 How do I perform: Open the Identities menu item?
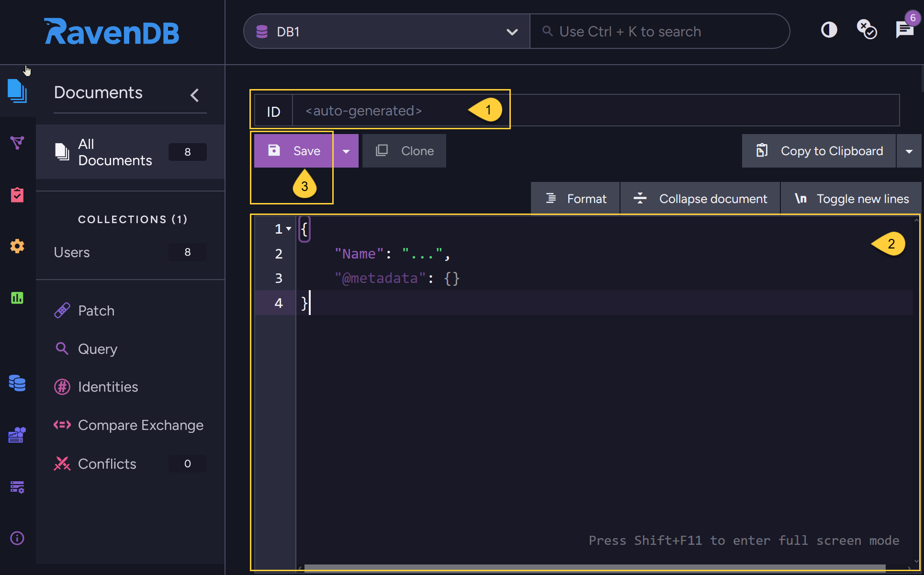[x=130, y=386]
